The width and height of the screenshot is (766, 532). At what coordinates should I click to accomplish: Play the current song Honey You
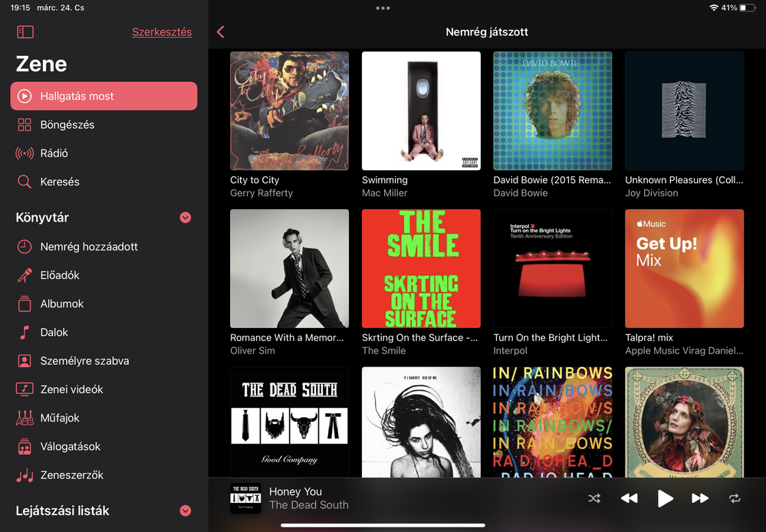tap(664, 498)
